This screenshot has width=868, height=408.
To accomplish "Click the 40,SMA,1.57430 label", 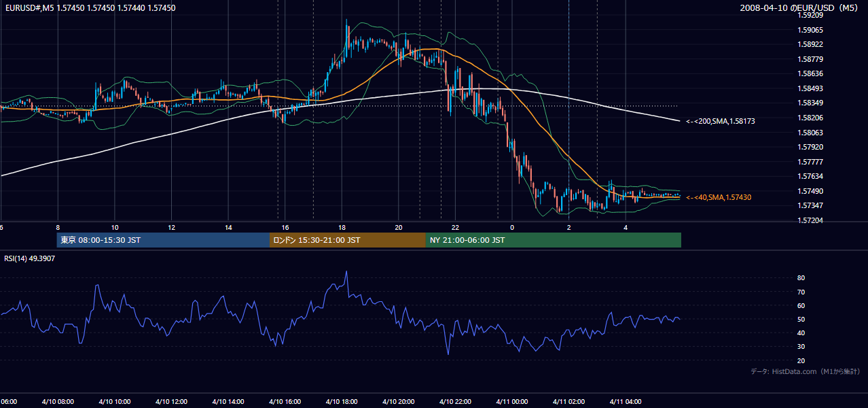I will [x=719, y=197].
